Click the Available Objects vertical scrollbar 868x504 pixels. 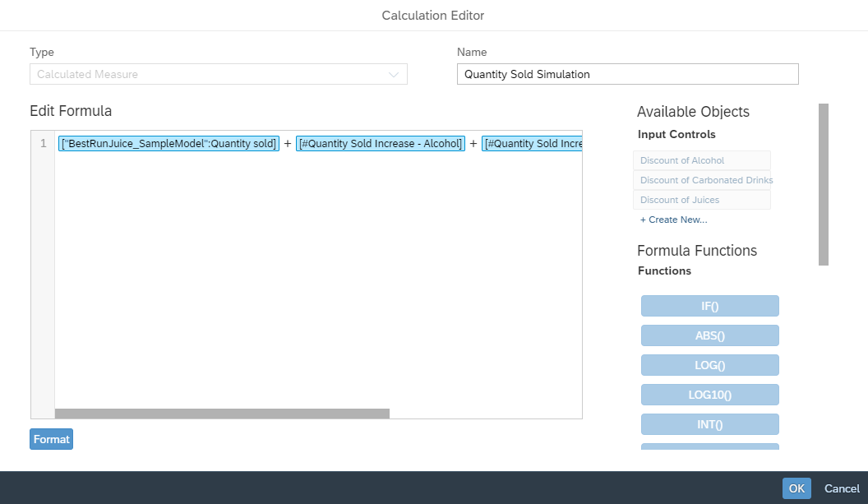(823, 184)
